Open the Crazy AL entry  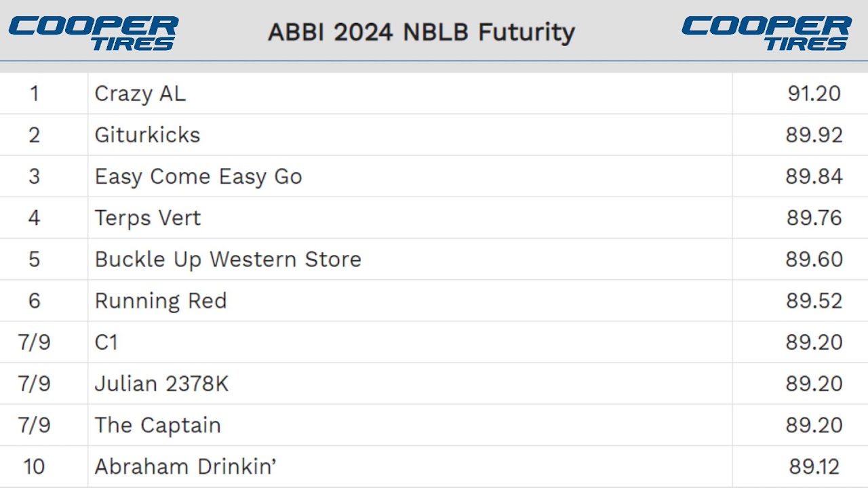pos(140,94)
